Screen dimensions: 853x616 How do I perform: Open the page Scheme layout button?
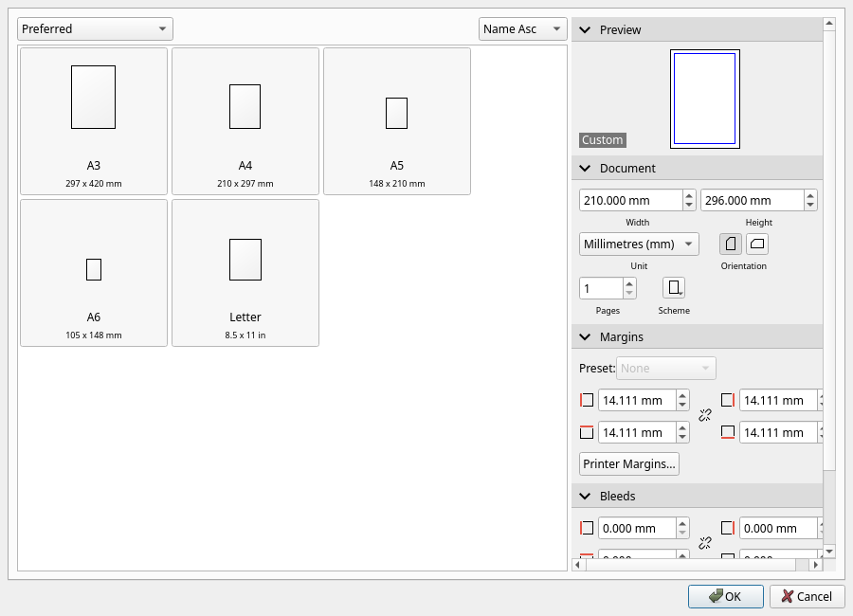coord(673,288)
